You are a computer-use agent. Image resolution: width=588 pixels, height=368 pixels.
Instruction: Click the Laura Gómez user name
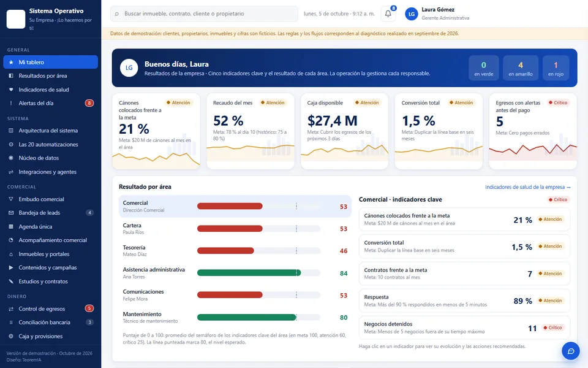coord(437,10)
